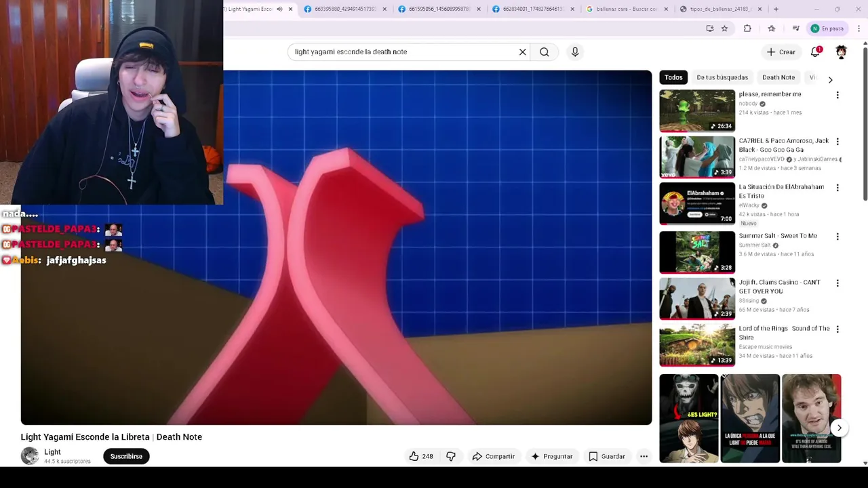
Task: Open the Summer Salt video thumbnail
Action: [697, 252]
